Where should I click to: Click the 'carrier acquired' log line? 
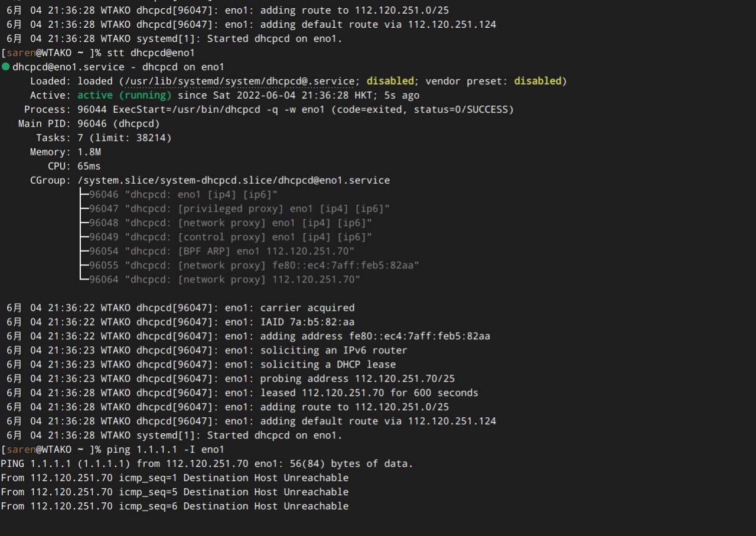tap(181, 308)
